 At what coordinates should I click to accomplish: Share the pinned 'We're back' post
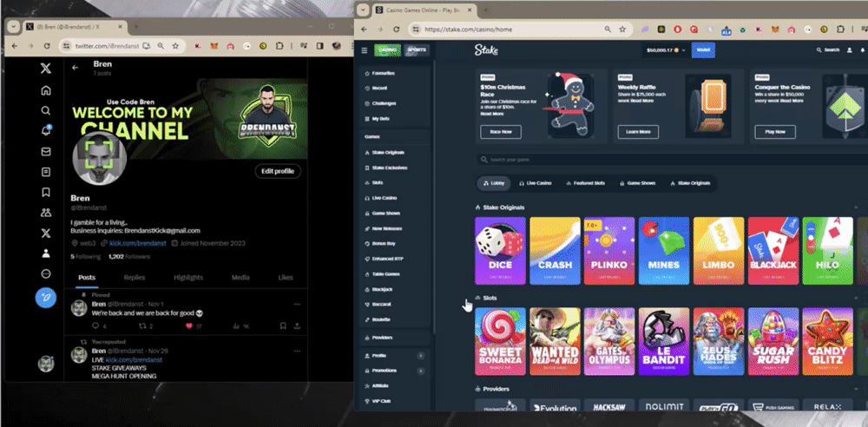(297, 326)
